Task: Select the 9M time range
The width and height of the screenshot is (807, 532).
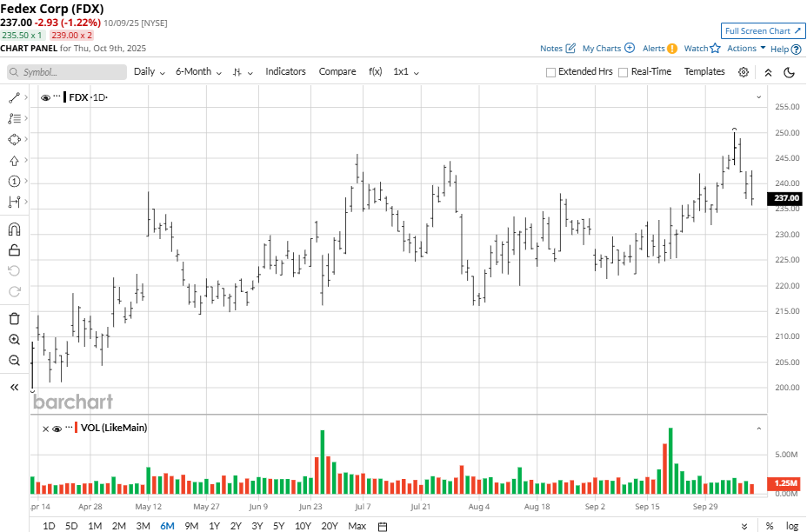Action: tap(191, 526)
